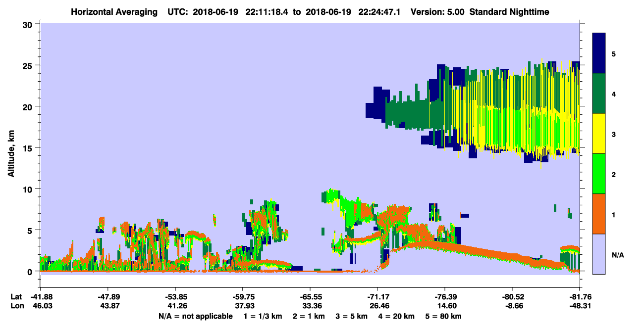This screenshot has width=644, height=330.
Task: Click the legend text '2 = 1 km'
Action: [309, 316]
